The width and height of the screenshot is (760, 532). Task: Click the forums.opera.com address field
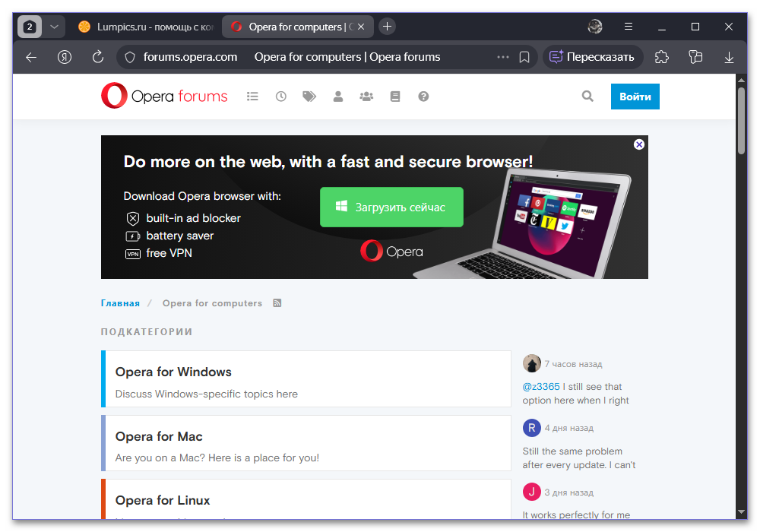click(x=190, y=57)
